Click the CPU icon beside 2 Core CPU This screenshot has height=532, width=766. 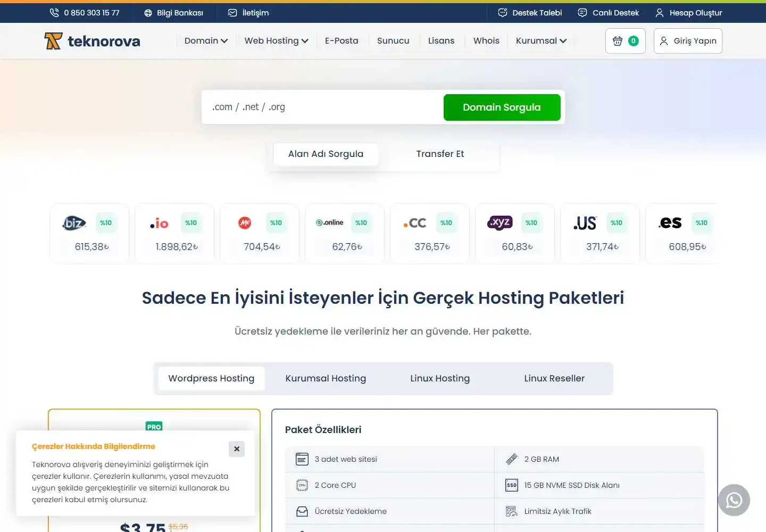click(302, 485)
